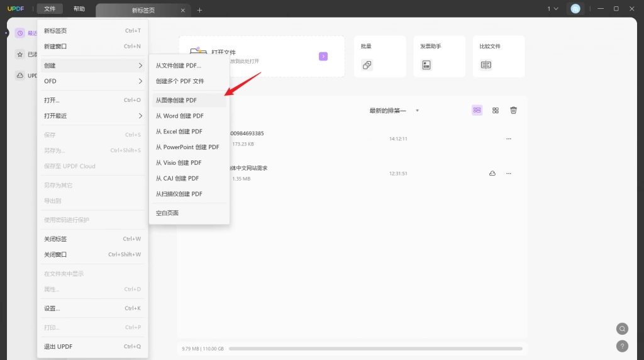The width and height of the screenshot is (644, 360).
Task: Open the starred files sidebar icon
Action: (20, 54)
